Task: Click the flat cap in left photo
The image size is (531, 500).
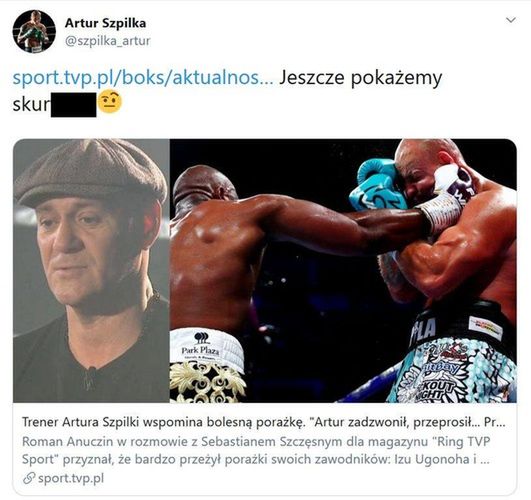Action: point(91,173)
